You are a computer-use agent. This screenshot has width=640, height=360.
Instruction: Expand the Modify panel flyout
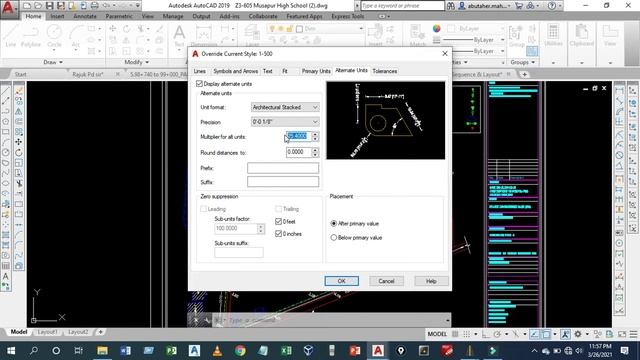pos(137,62)
